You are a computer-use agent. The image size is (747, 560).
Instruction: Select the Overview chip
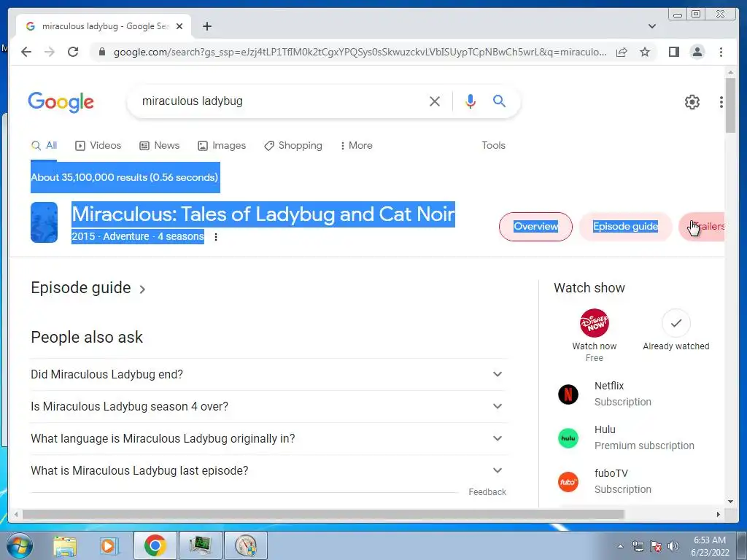(535, 227)
